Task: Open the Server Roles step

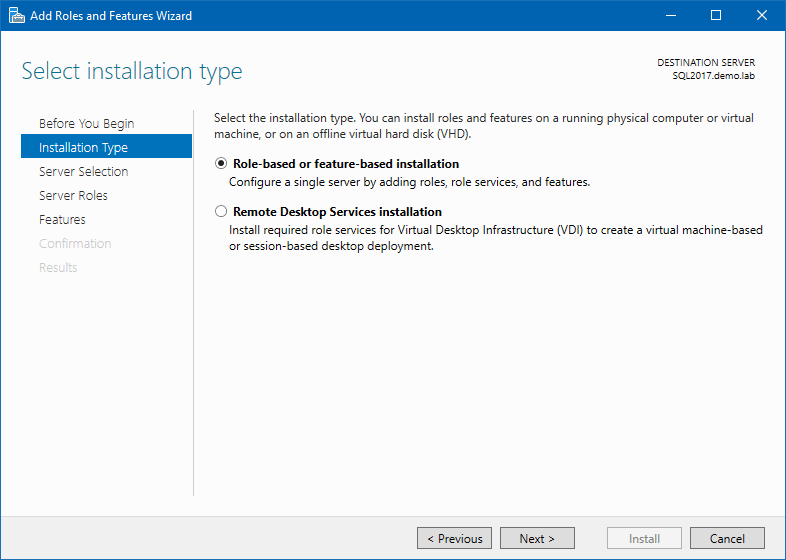Action: tap(73, 196)
